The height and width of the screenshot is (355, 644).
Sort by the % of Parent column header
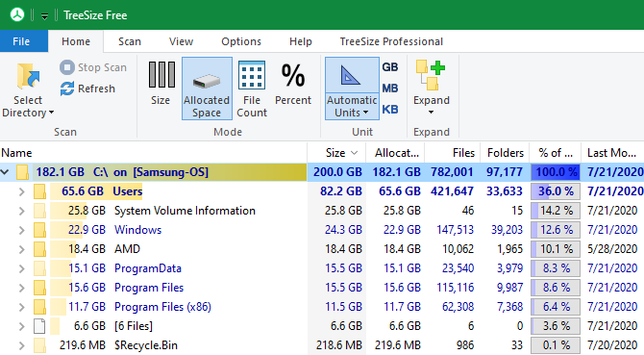coord(555,153)
